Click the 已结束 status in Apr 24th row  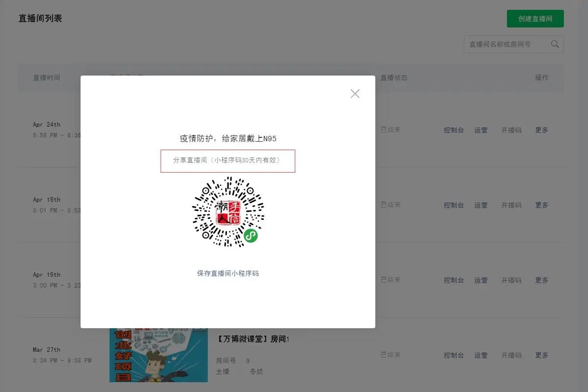391,130
